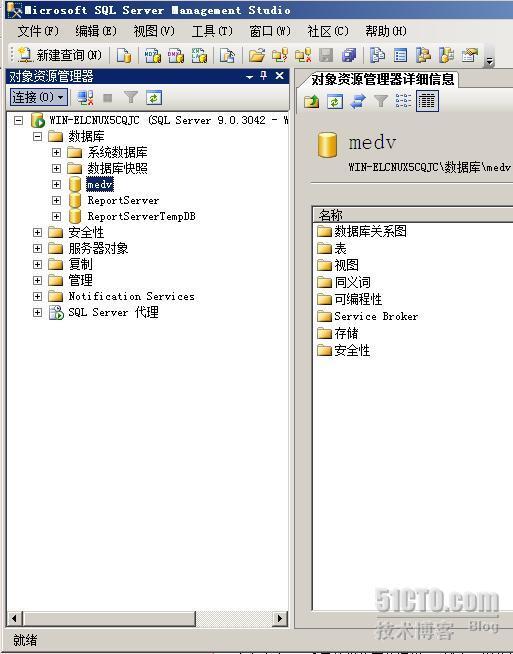Expand the SQL Server 代理 node
The image size is (513, 654).
pos(38,312)
